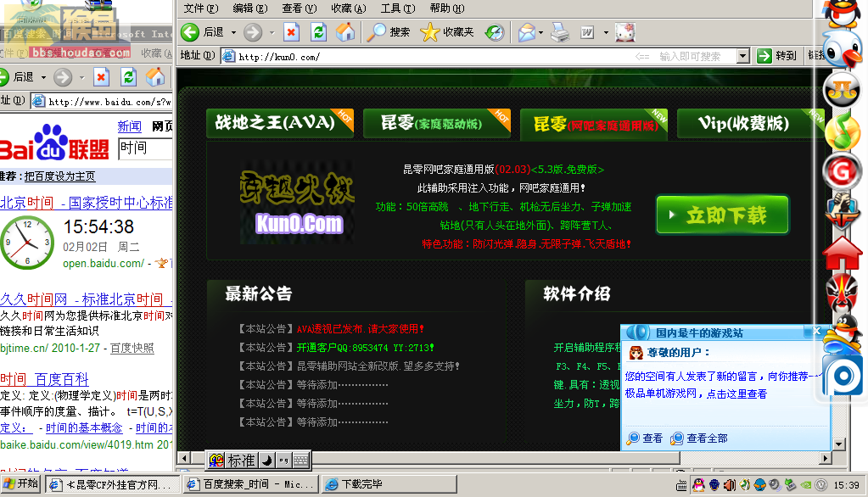Open the IME soft keyboard icon

pos(300,460)
